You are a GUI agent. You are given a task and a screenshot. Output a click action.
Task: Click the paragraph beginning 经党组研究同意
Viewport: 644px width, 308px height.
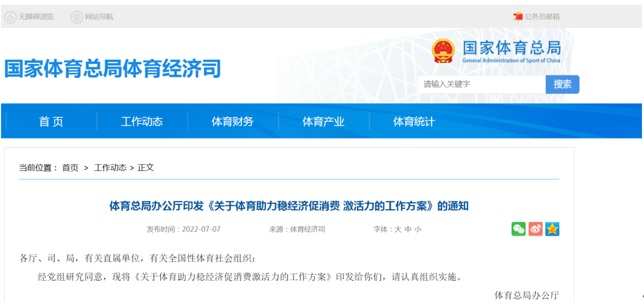[250, 277]
